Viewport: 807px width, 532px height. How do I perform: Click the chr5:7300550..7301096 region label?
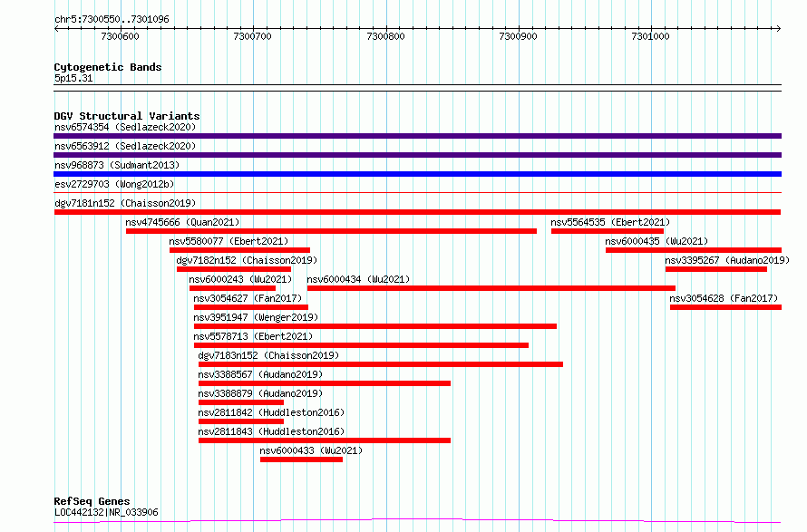pyautogui.click(x=112, y=19)
